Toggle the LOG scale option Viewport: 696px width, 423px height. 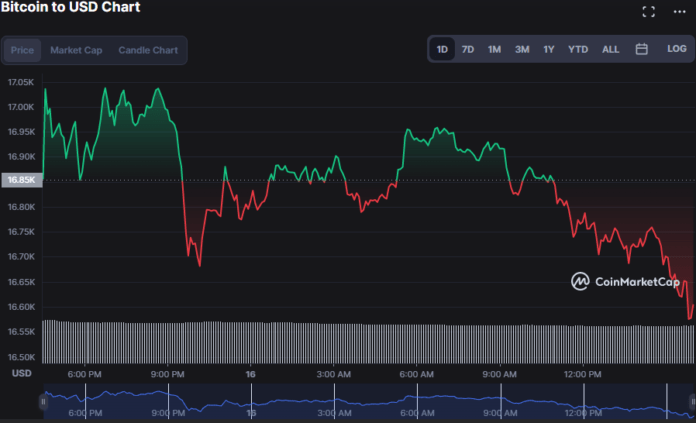coord(677,49)
